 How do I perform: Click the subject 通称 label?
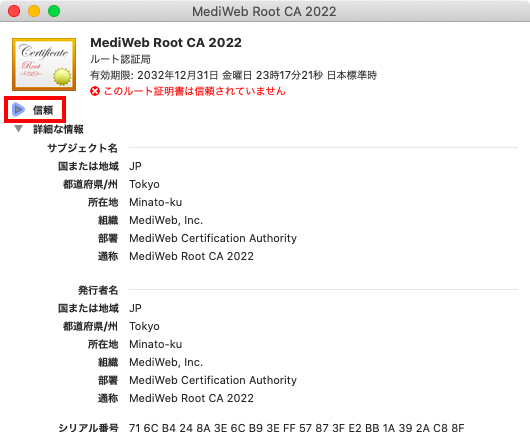pyautogui.click(x=108, y=256)
